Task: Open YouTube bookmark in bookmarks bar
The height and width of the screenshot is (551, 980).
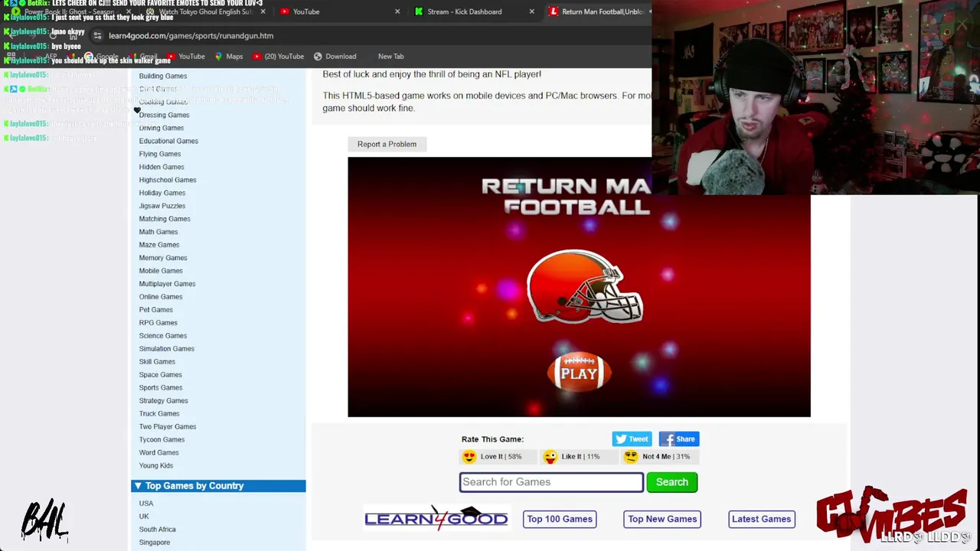Action: (x=186, y=56)
